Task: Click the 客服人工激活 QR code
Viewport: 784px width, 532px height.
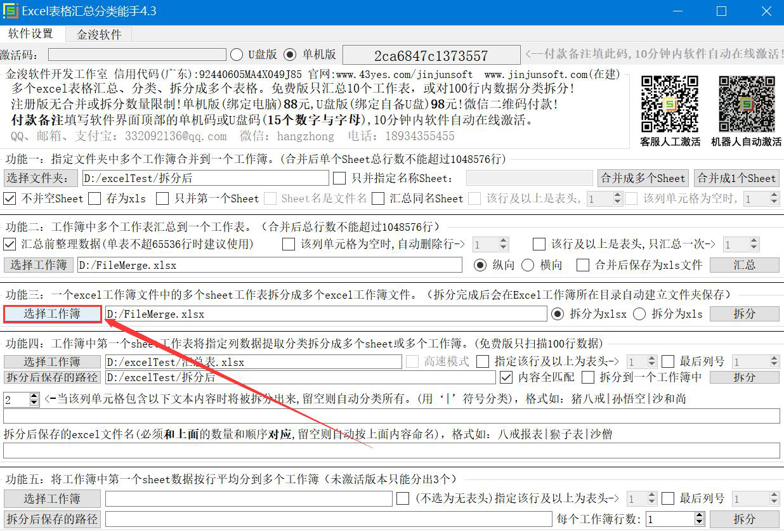Action: point(670,104)
